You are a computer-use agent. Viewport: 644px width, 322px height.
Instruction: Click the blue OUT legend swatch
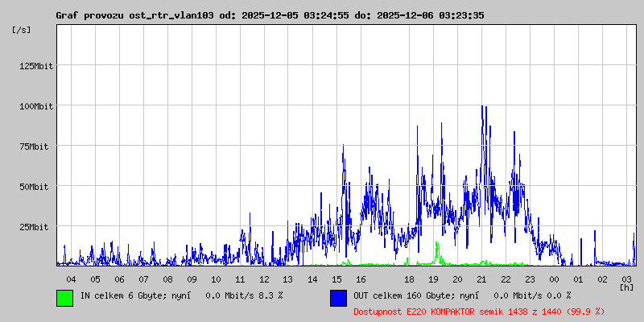[x=339, y=297]
